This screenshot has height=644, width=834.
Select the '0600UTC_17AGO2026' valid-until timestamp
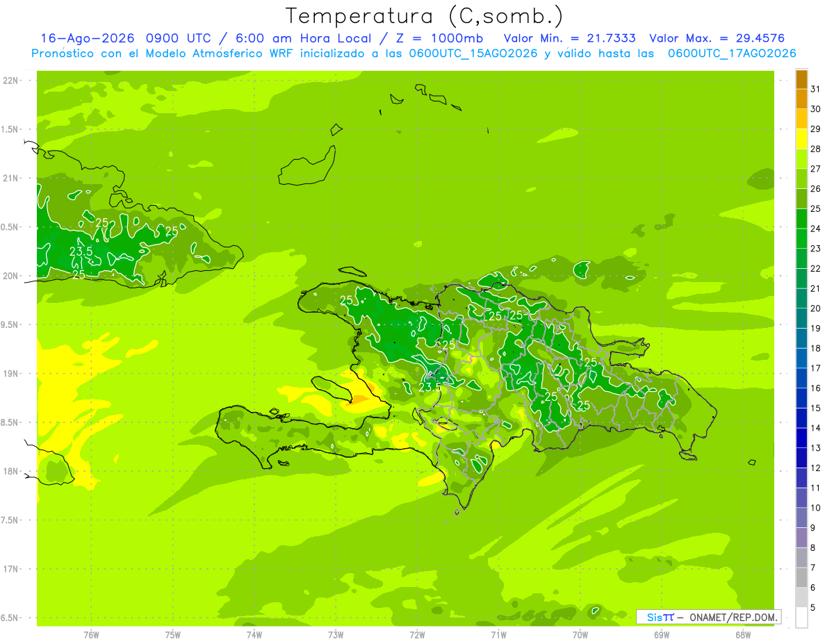(x=731, y=53)
